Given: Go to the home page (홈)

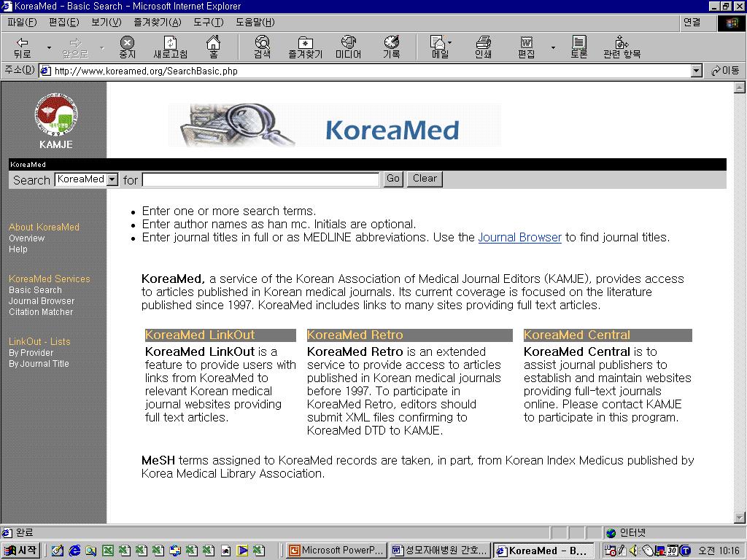Looking at the screenshot, I should pyautogui.click(x=213, y=47).
